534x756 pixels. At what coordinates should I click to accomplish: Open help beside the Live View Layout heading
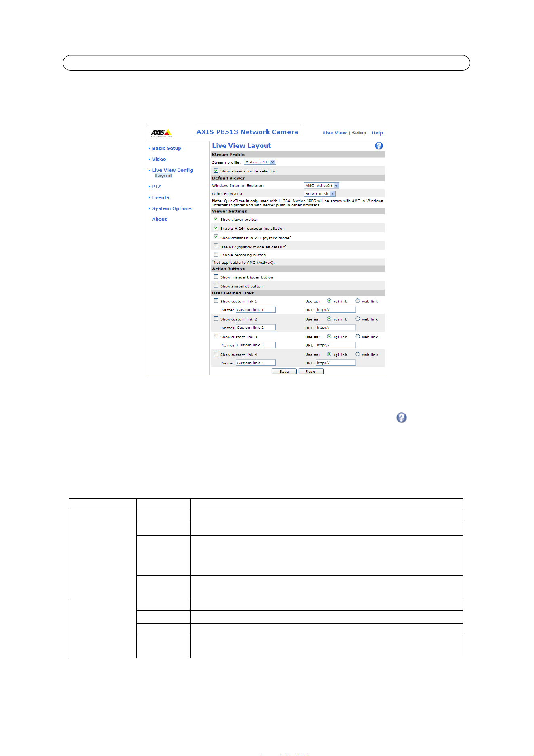click(x=379, y=146)
